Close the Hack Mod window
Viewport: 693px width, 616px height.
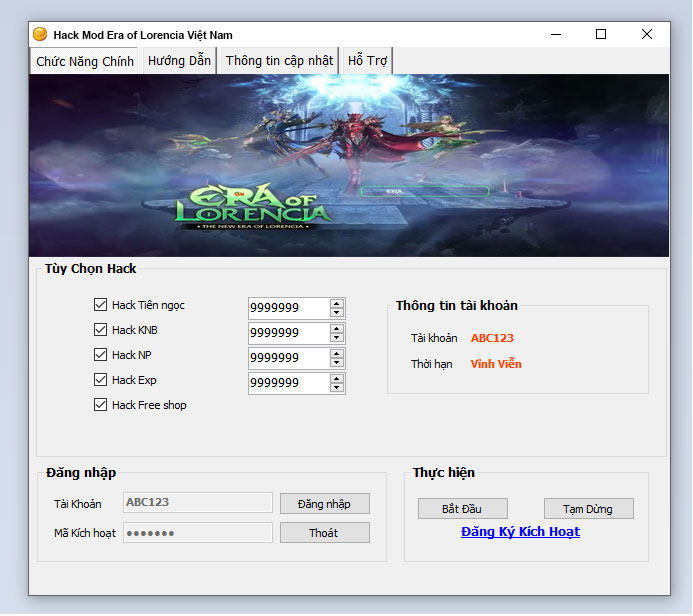tap(647, 34)
